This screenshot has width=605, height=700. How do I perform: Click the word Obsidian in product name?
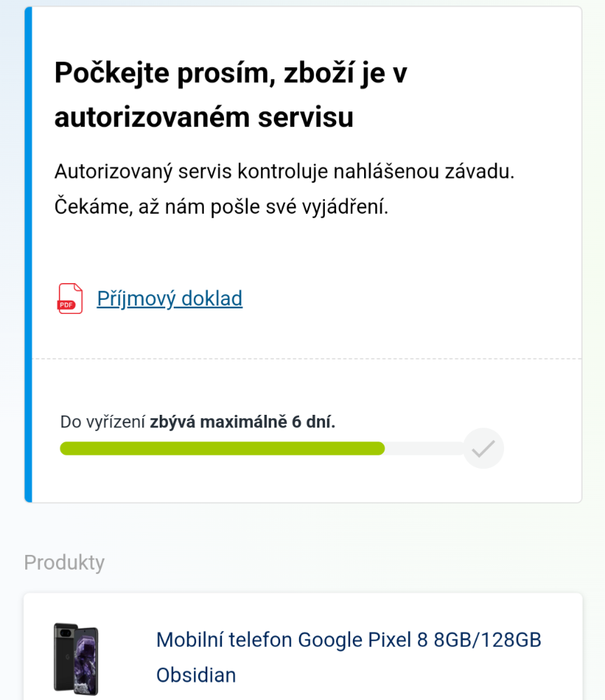[196, 675]
